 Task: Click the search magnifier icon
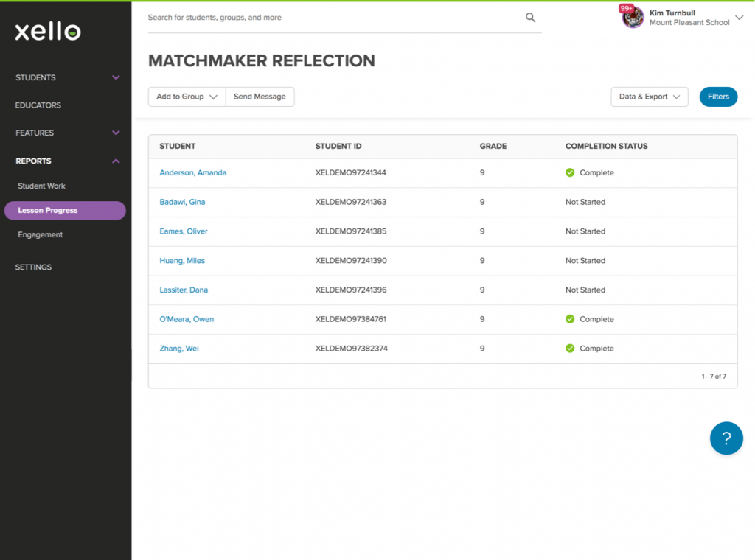[530, 18]
